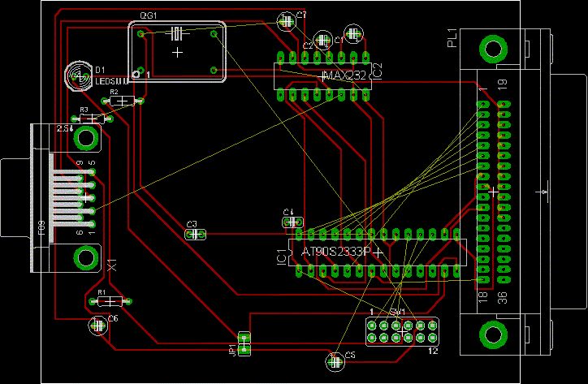Click the PL1 connector label

[452, 38]
